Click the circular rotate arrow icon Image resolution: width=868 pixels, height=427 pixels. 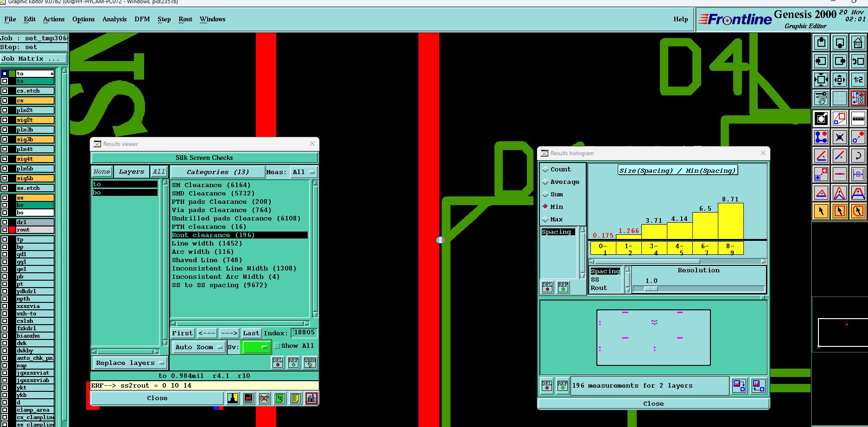click(858, 156)
